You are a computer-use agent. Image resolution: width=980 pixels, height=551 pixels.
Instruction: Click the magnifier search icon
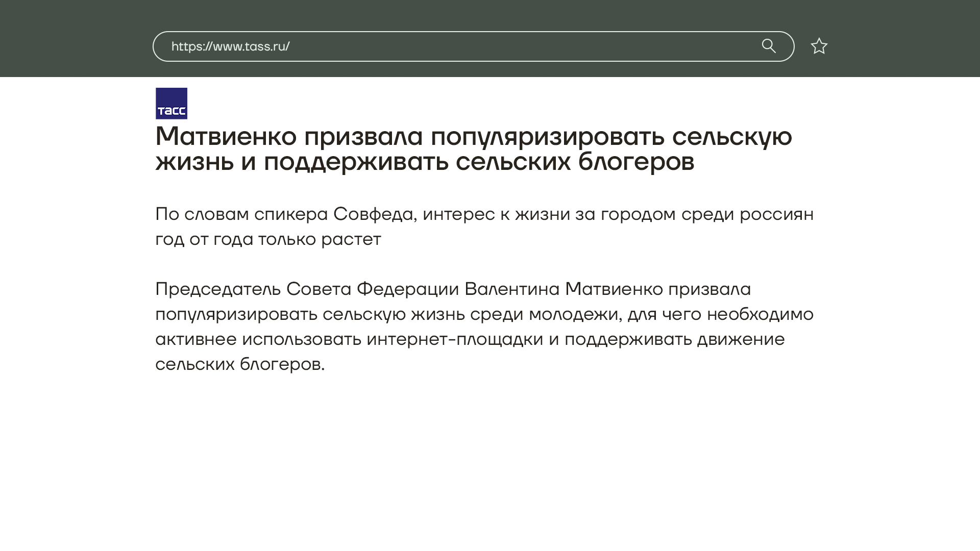[769, 46]
